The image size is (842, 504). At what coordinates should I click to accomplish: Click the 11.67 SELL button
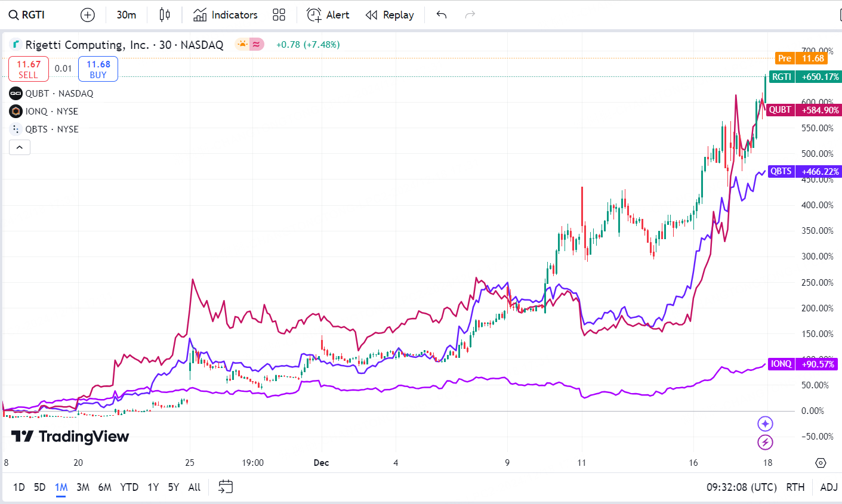[29, 69]
